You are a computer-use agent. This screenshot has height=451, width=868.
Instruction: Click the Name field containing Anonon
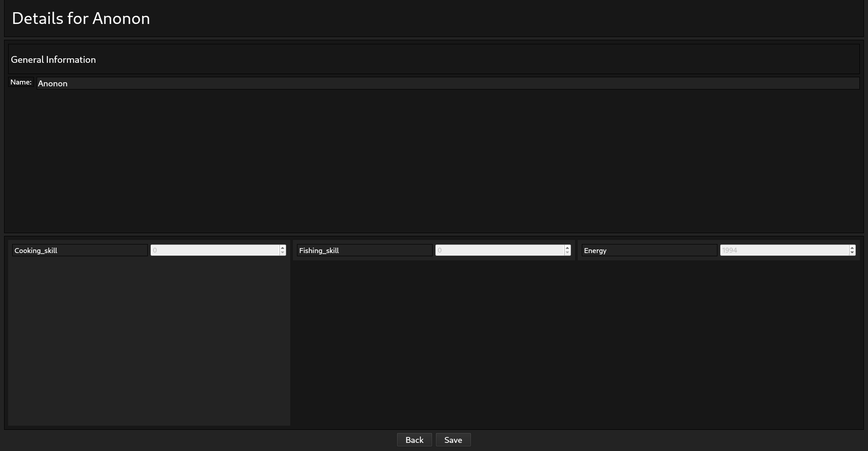448,83
